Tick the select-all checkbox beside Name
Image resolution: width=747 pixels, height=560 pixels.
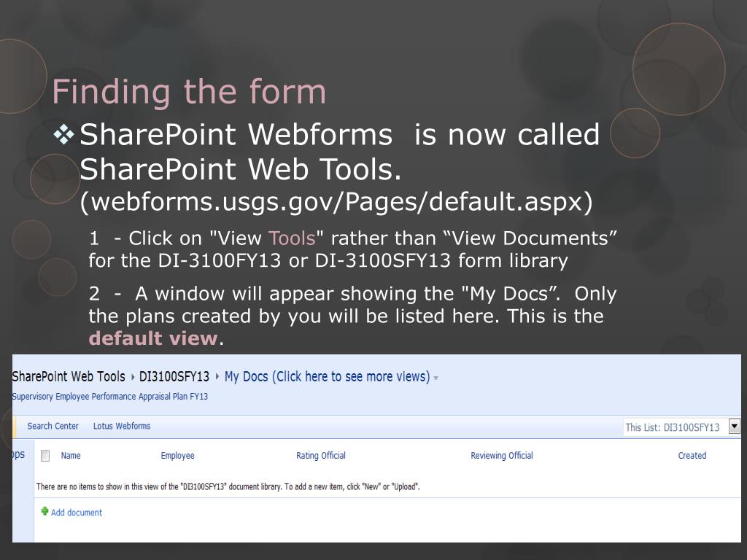tap(45, 456)
